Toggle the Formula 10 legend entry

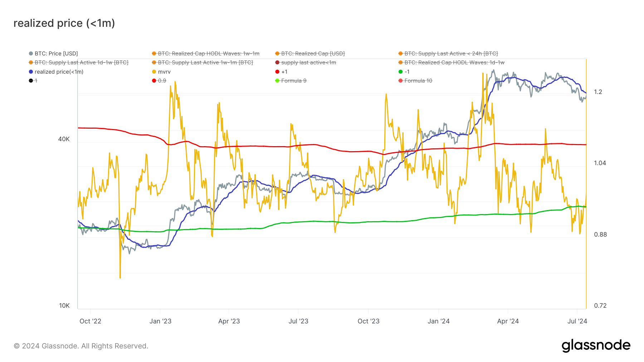pos(415,81)
